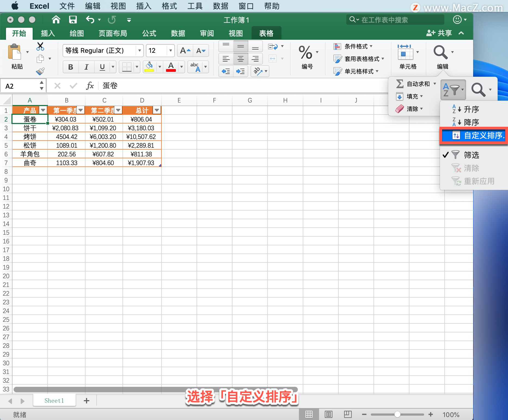The image size is (508, 420).
Task: Toggle Bold formatting
Action: coord(71,67)
